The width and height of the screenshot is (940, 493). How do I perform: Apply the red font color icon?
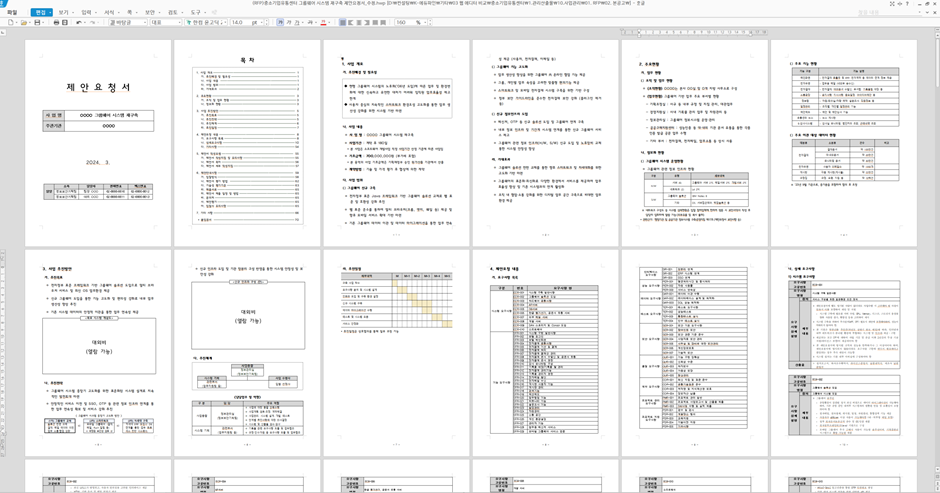[324, 22]
